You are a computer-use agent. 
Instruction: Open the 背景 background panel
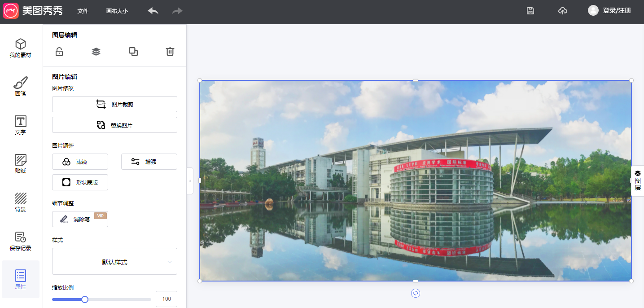pyautogui.click(x=21, y=202)
